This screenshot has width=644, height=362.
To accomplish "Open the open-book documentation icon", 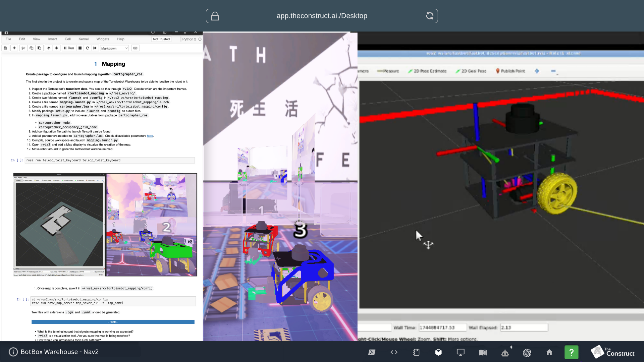I will tap(483, 352).
